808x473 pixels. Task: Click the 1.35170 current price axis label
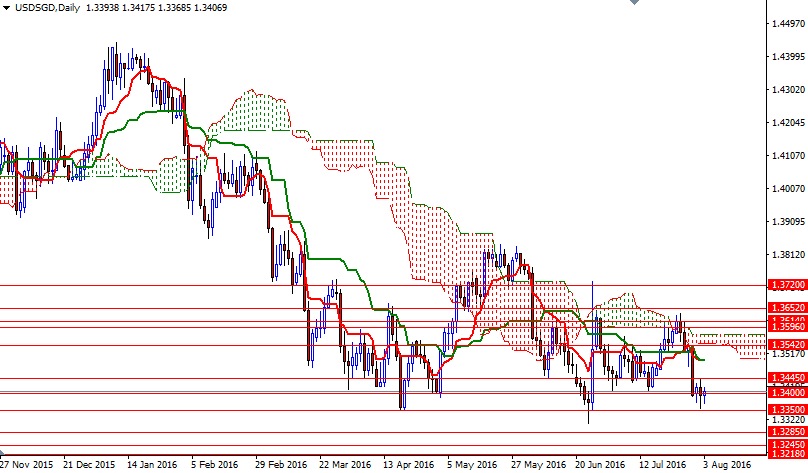pos(787,354)
